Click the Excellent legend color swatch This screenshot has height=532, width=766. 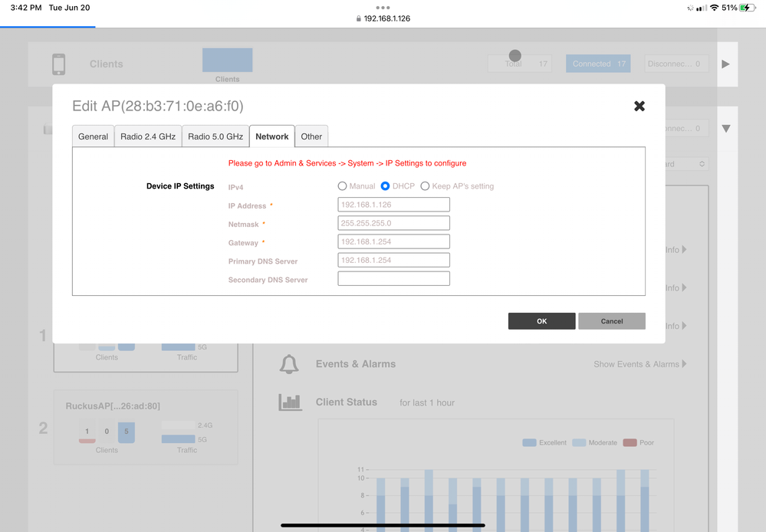(x=529, y=443)
